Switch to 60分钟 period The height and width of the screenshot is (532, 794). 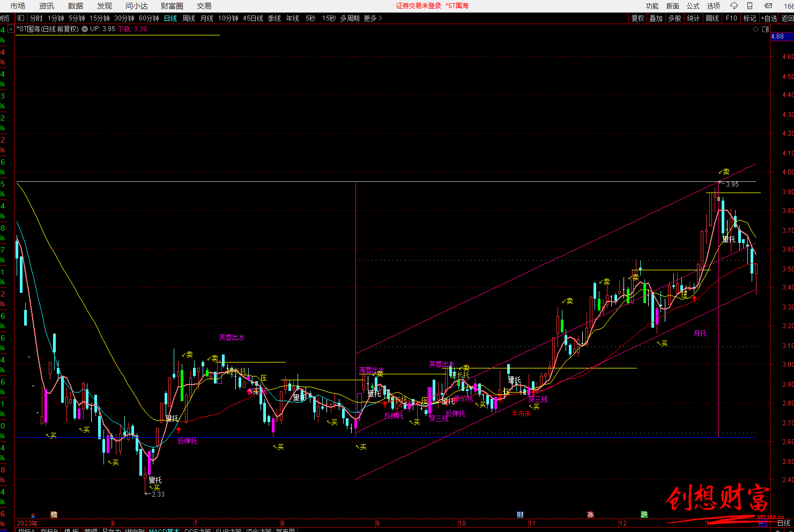click(x=149, y=18)
